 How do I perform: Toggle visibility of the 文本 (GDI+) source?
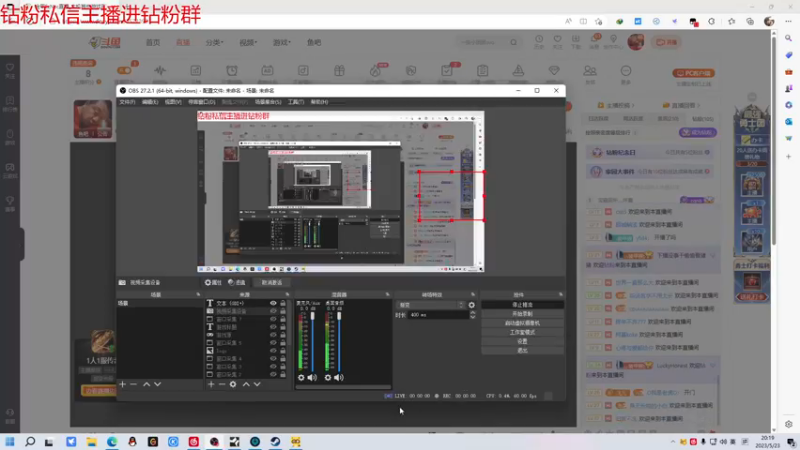point(273,303)
